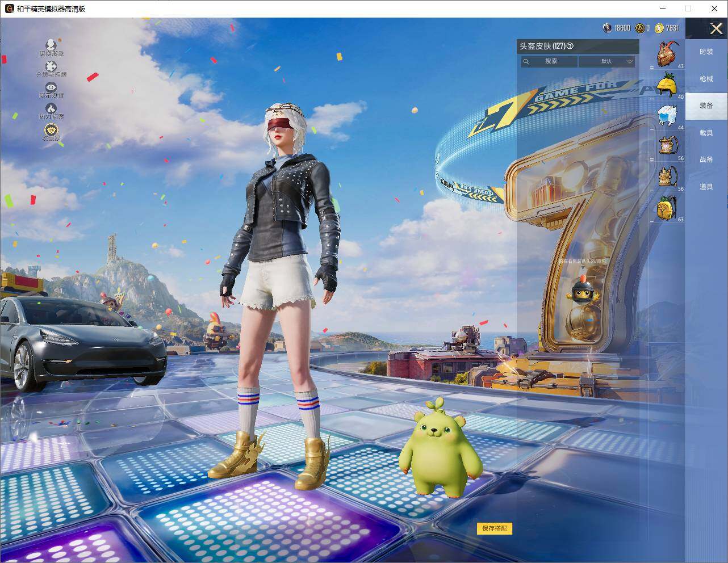The height and width of the screenshot is (563, 728).
Task: Switch to the 时装 tab
Action: pos(706,52)
